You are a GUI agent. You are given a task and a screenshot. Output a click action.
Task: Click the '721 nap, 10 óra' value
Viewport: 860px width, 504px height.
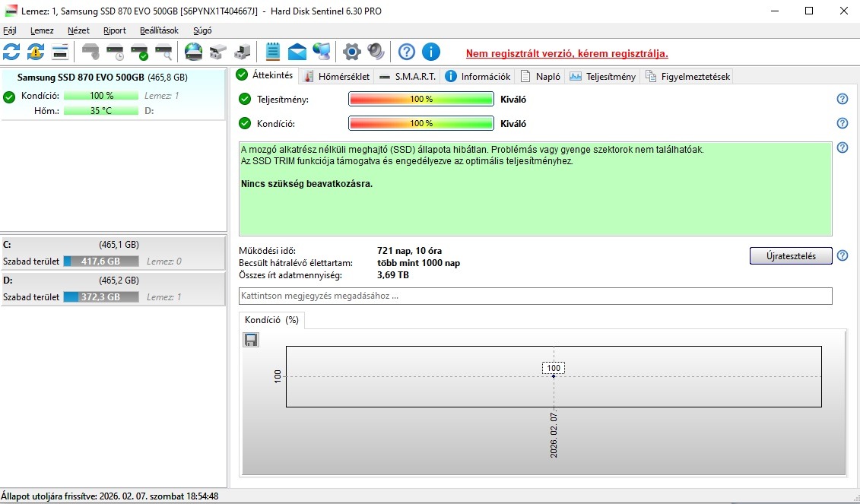coord(410,251)
